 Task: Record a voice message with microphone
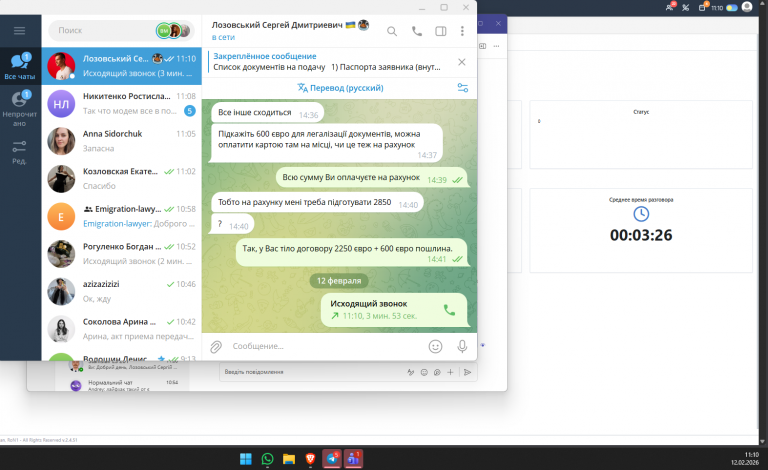coord(462,347)
